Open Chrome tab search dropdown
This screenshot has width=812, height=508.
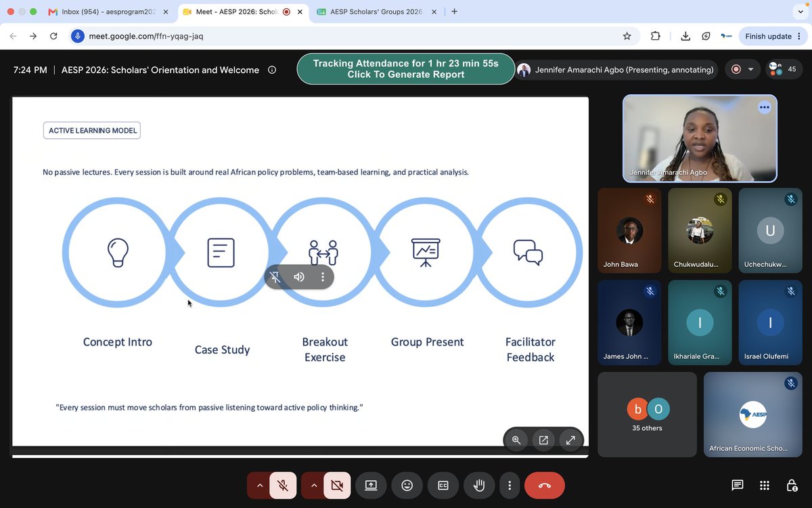click(800, 12)
